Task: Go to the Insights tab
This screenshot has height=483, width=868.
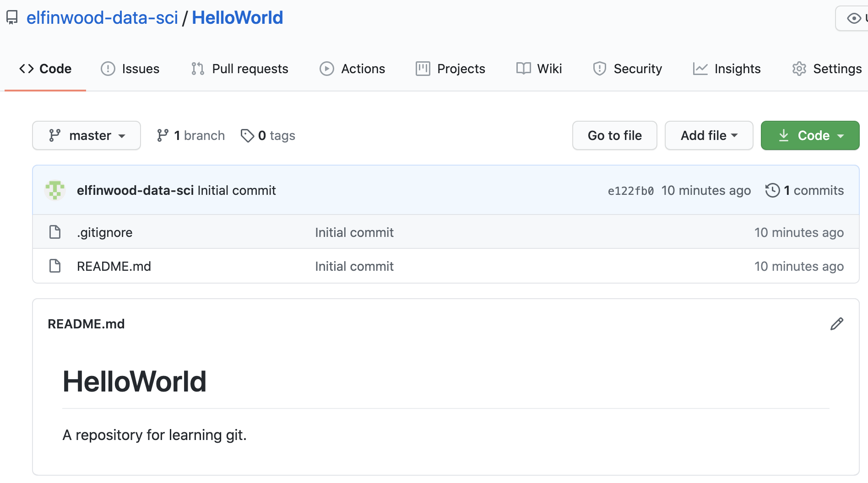Action: [x=727, y=69]
